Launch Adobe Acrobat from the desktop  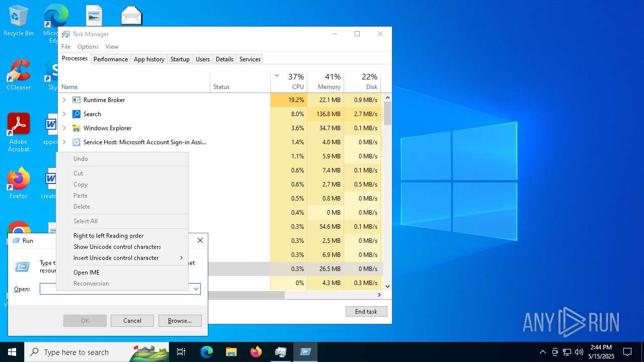pos(19,133)
